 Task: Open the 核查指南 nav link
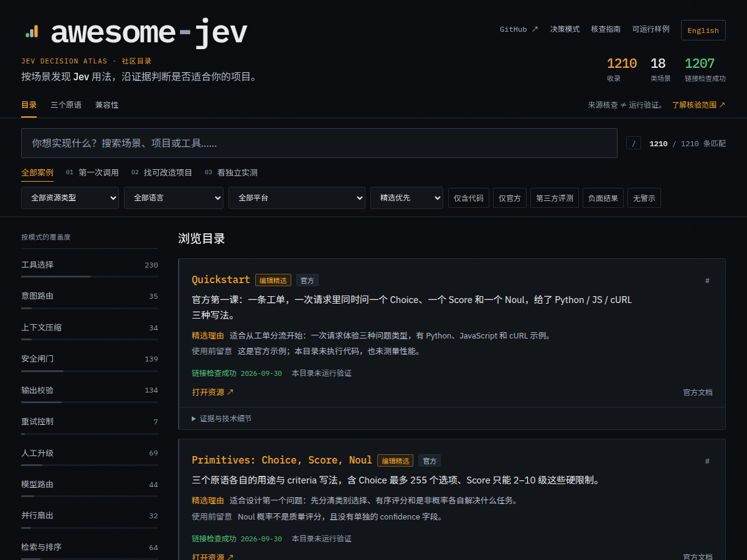coord(606,29)
